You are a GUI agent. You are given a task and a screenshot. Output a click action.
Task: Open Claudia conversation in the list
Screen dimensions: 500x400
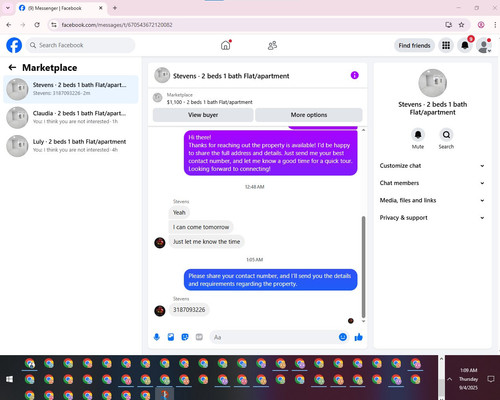[71, 117]
